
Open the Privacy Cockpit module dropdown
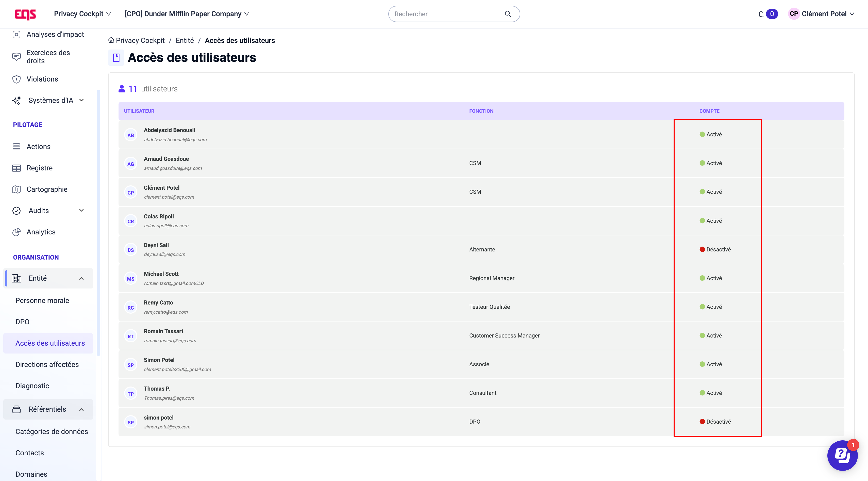[82, 14]
